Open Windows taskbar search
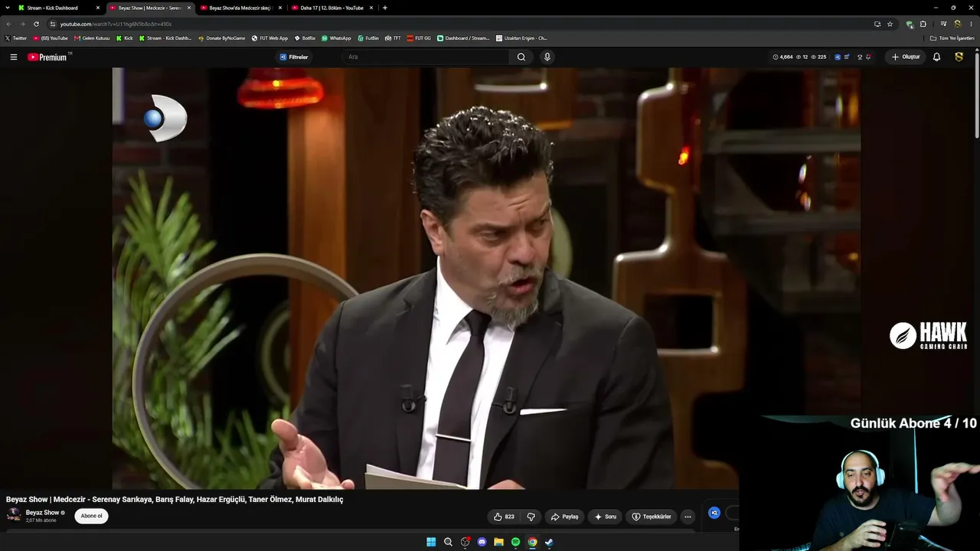This screenshot has width=980, height=551. (x=448, y=542)
